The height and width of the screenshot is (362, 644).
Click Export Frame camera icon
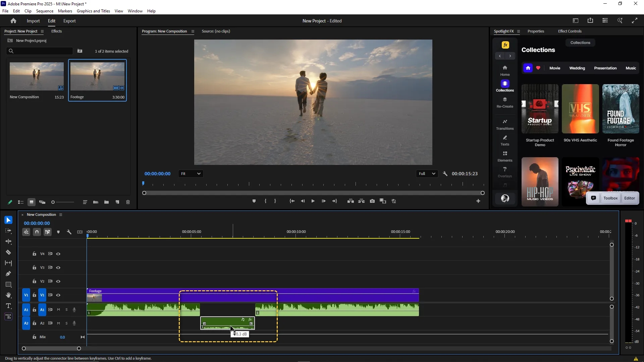(372, 201)
